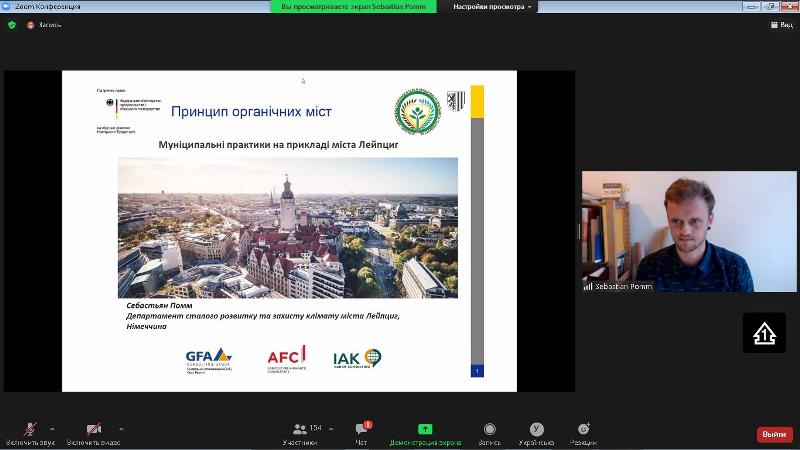The height and width of the screenshot is (450, 800).
Task: Open Ukrainian language interpretation selector
Action: [x=537, y=433]
